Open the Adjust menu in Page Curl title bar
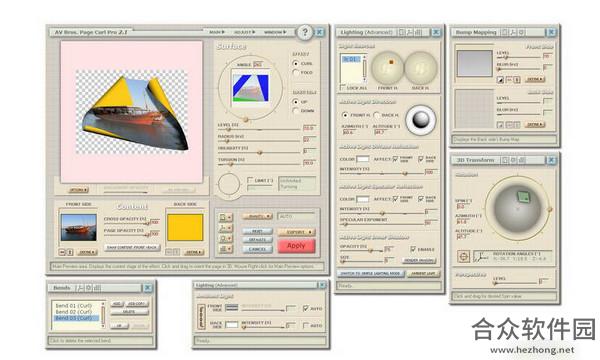This screenshot has height=360, width=600. 245,32
